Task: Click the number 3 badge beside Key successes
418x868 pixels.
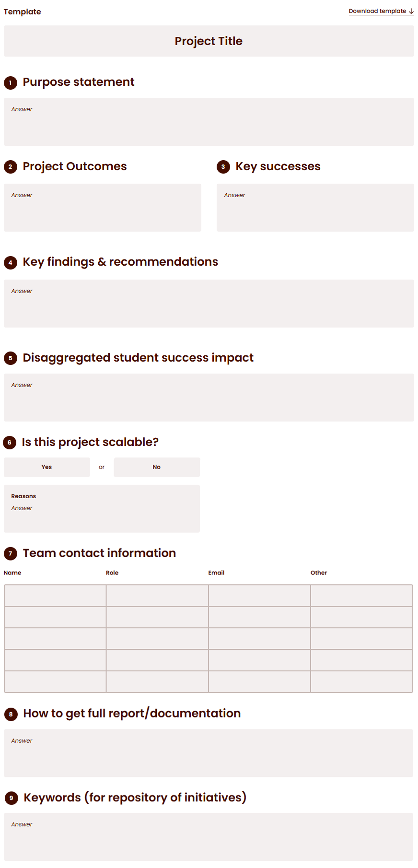Action: [223, 167]
